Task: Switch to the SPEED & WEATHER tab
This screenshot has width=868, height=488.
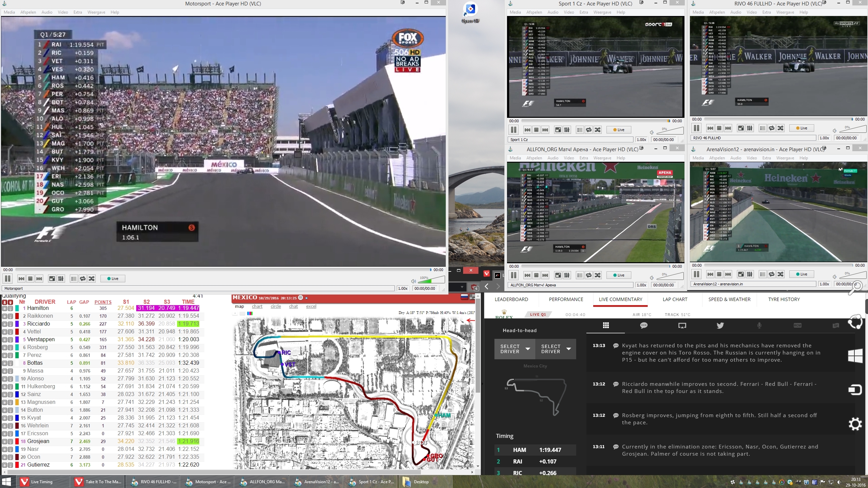Action: click(729, 299)
